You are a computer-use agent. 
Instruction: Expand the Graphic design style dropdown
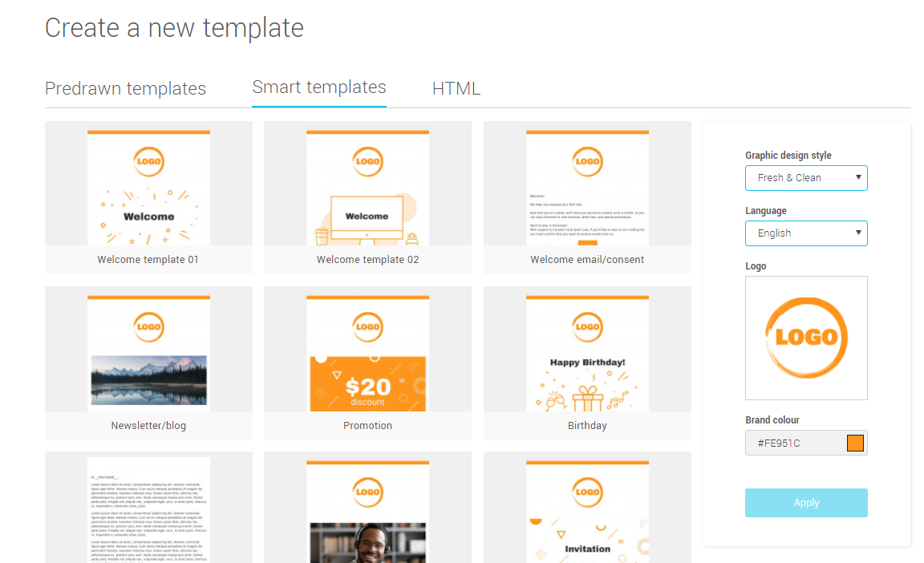pyautogui.click(x=806, y=177)
